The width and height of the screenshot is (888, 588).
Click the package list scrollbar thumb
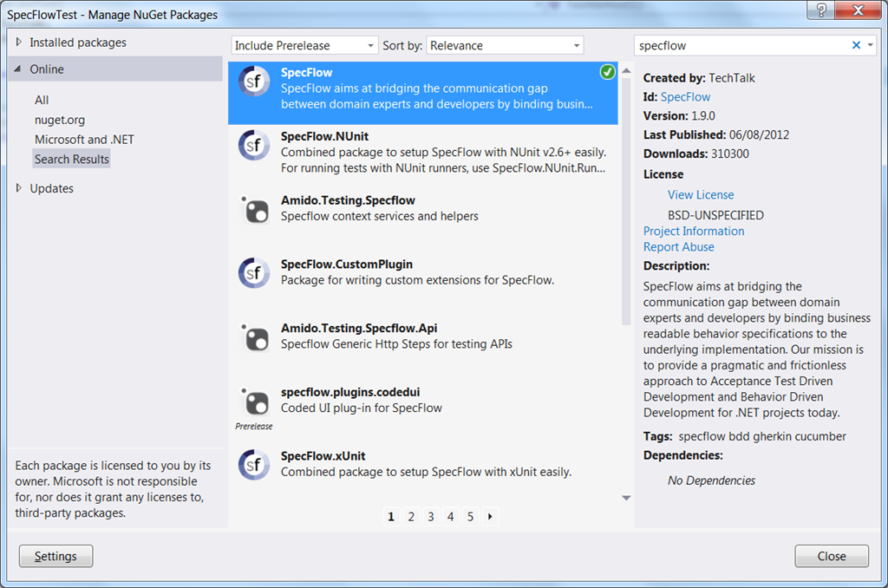coord(626,201)
